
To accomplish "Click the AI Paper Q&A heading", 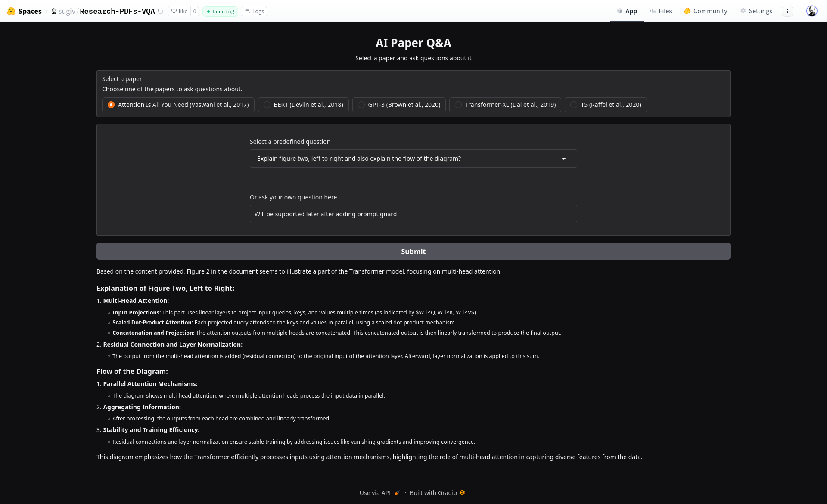I will coord(413,43).
